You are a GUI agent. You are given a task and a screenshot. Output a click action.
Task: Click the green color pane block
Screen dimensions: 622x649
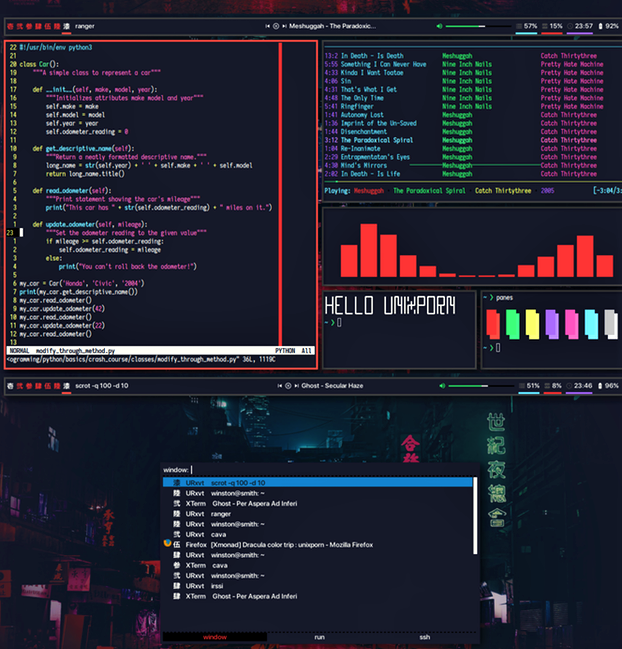[512, 324]
